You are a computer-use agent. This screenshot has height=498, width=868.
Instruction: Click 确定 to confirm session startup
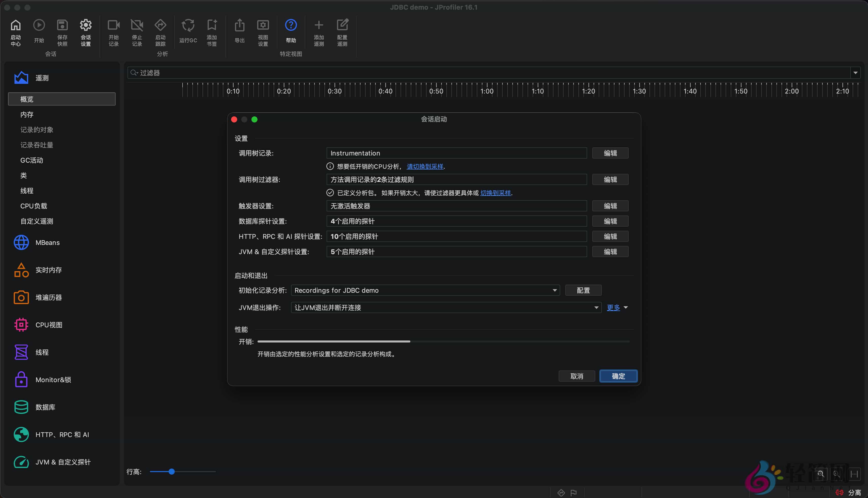[x=618, y=376]
